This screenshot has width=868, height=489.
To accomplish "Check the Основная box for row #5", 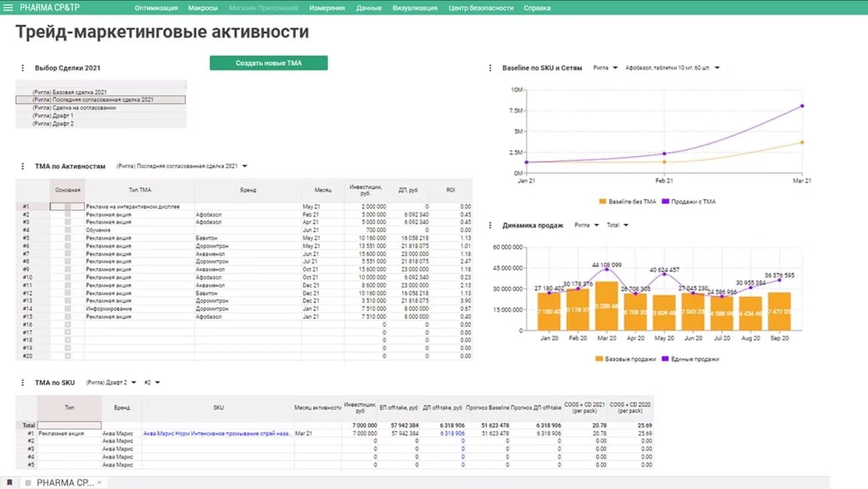I will pyautogui.click(x=67, y=238).
